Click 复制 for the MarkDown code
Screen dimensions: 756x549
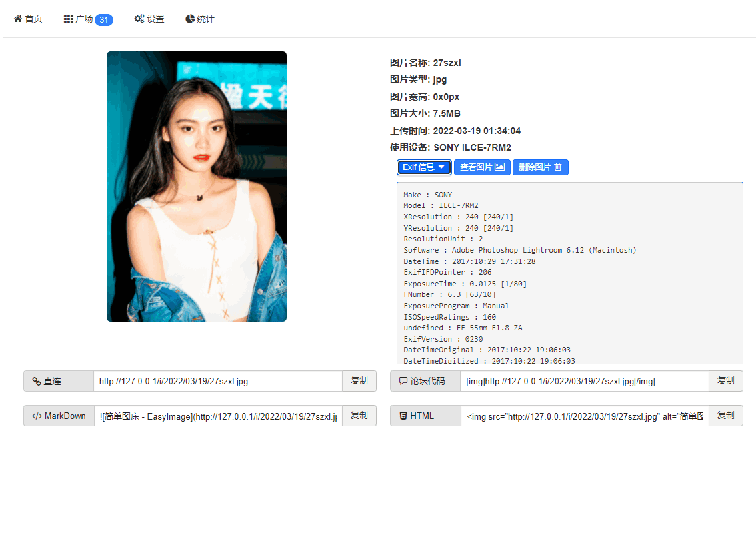pyautogui.click(x=359, y=415)
